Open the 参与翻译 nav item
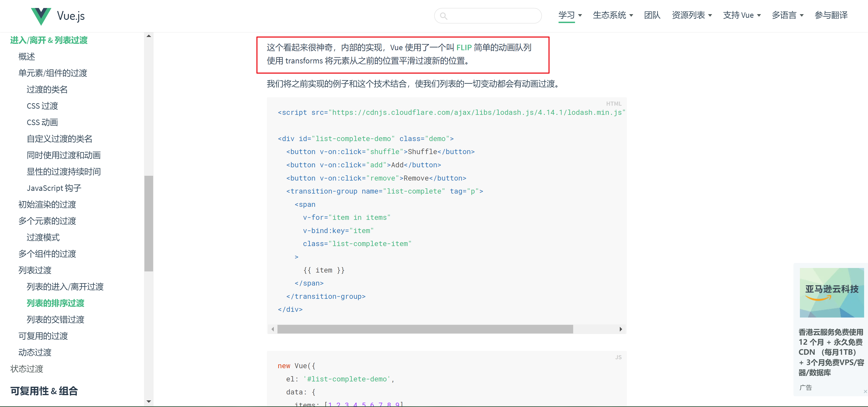This screenshot has width=868, height=407. coord(831,15)
